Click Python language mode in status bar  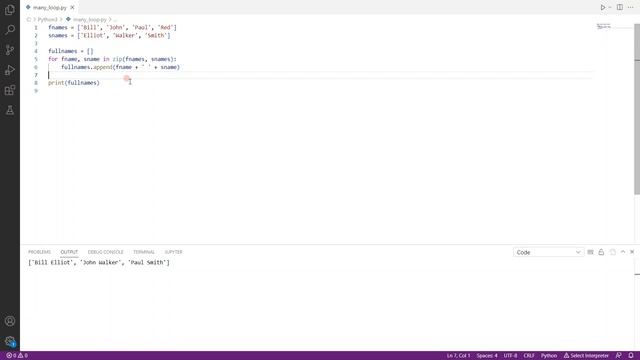(x=549, y=356)
